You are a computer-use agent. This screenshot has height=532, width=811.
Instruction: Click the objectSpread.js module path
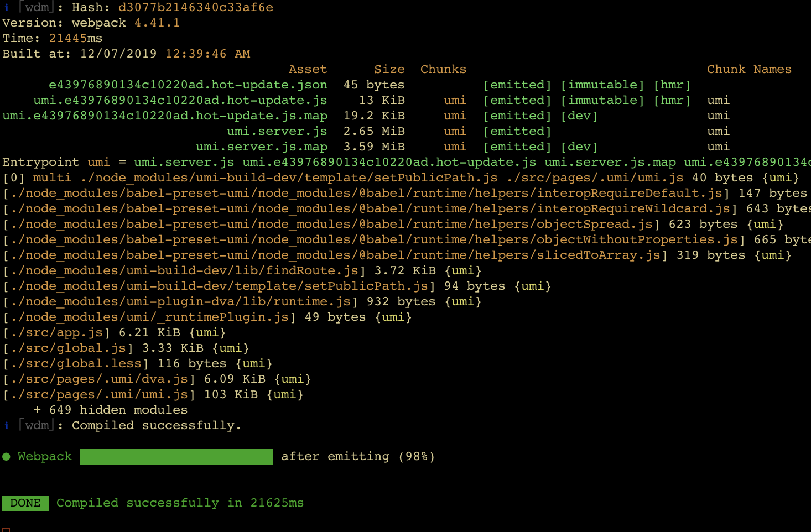tap(331, 225)
